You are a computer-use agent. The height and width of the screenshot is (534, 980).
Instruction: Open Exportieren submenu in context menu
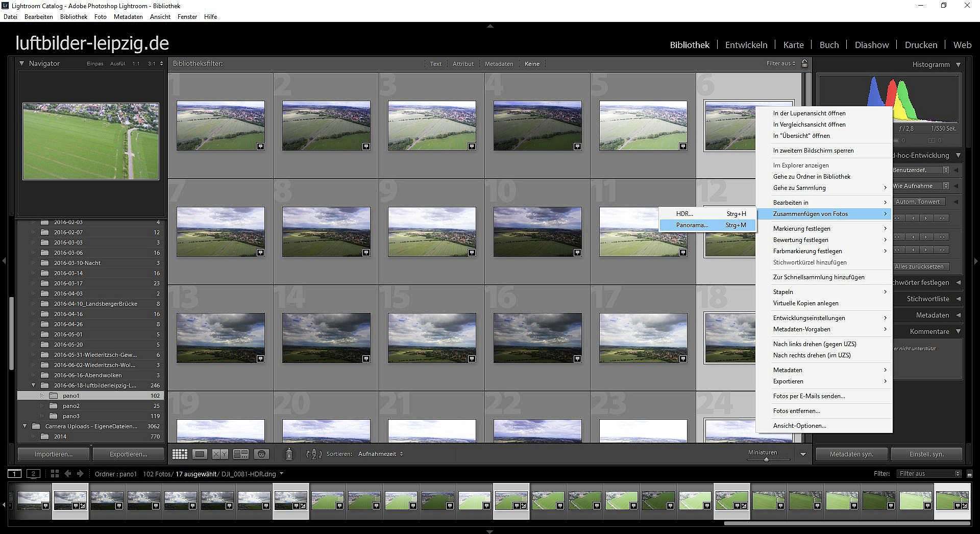coord(824,381)
